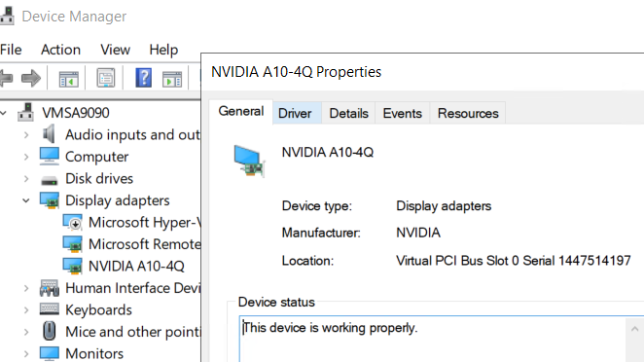Viewport: 644px width, 362px height.
Task: Expand the Computer node
Action: 26,157
